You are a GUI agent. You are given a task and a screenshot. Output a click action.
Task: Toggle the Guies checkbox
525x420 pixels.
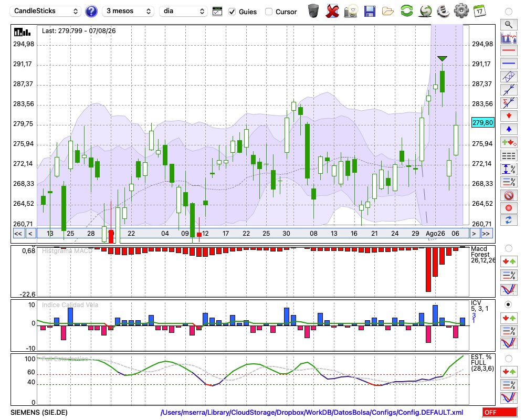[x=232, y=12]
